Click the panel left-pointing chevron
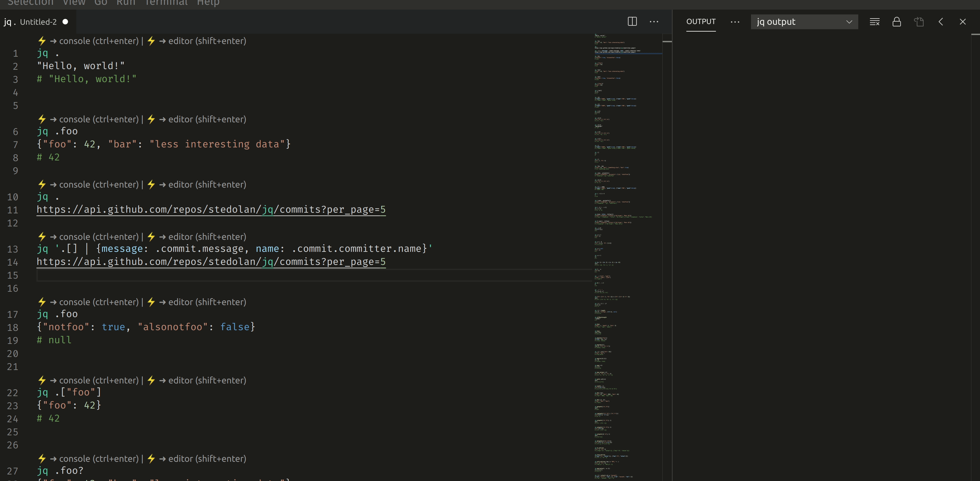The image size is (980, 481). coord(940,22)
